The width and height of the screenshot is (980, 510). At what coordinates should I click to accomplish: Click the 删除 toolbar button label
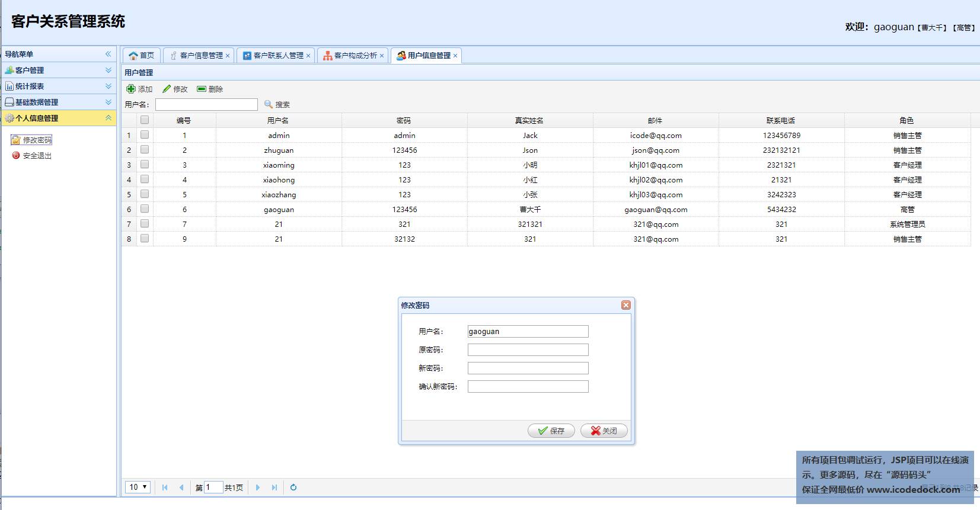216,89
